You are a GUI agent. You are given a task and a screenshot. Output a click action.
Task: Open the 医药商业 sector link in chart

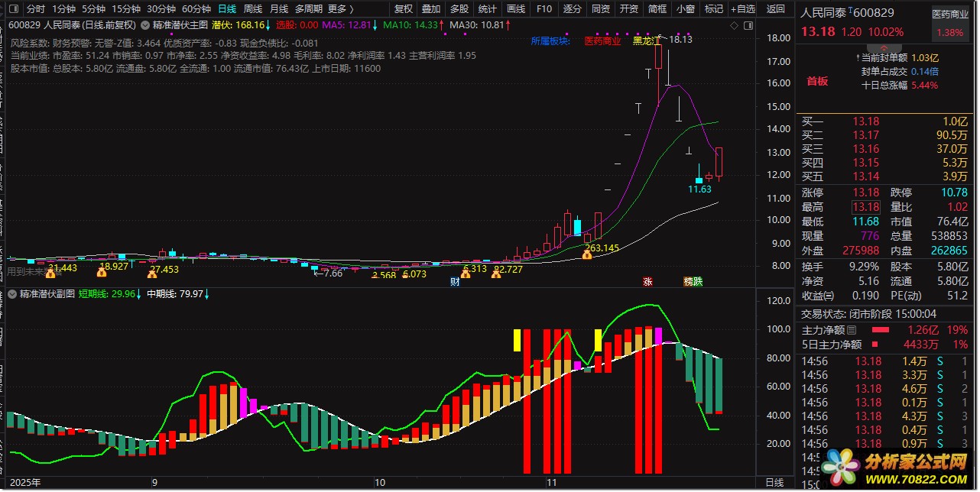[x=602, y=40]
